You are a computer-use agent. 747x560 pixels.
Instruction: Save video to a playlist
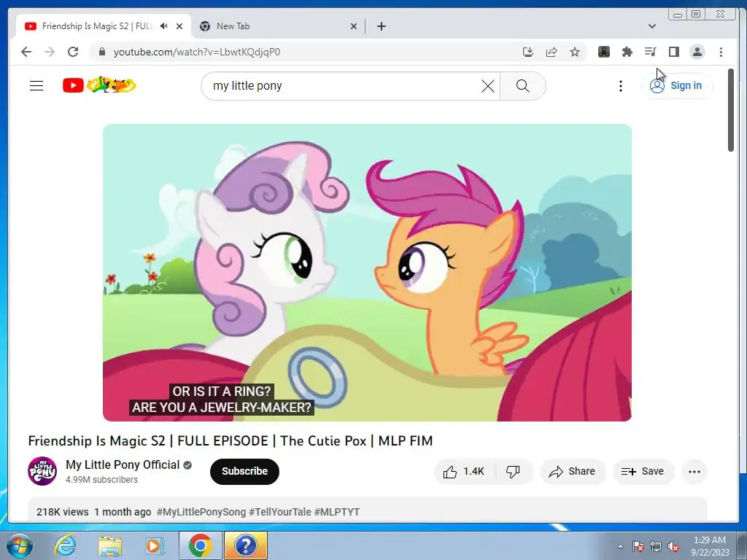(643, 472)
